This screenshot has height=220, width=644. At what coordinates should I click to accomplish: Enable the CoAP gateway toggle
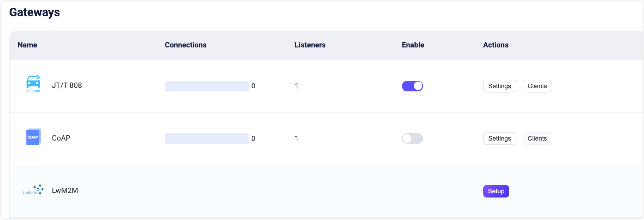[412, 138]
